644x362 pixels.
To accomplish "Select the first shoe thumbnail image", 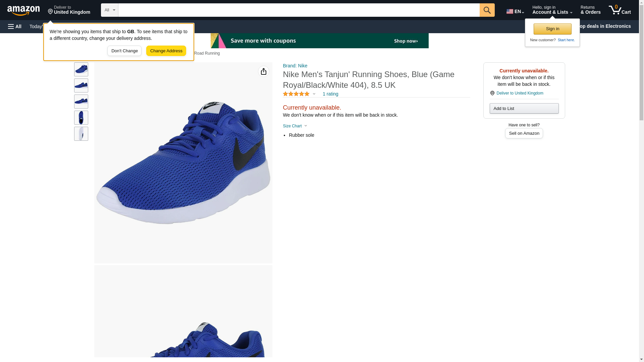I will tap(81, 69).
